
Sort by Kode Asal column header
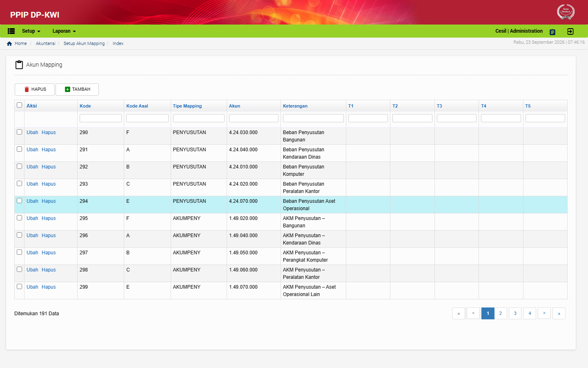point(137,106)
